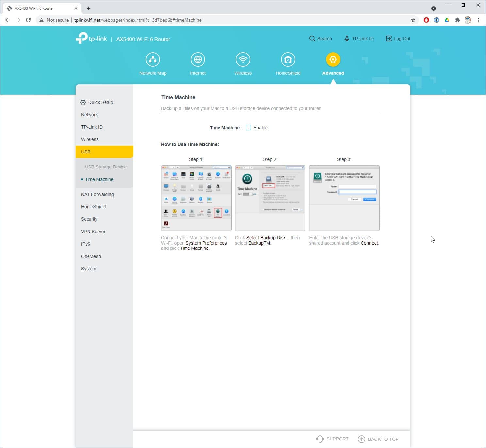Open the red Opera extension icon
Image resolution: width=486 pixels, height=448 pixels.
(426, 20)
